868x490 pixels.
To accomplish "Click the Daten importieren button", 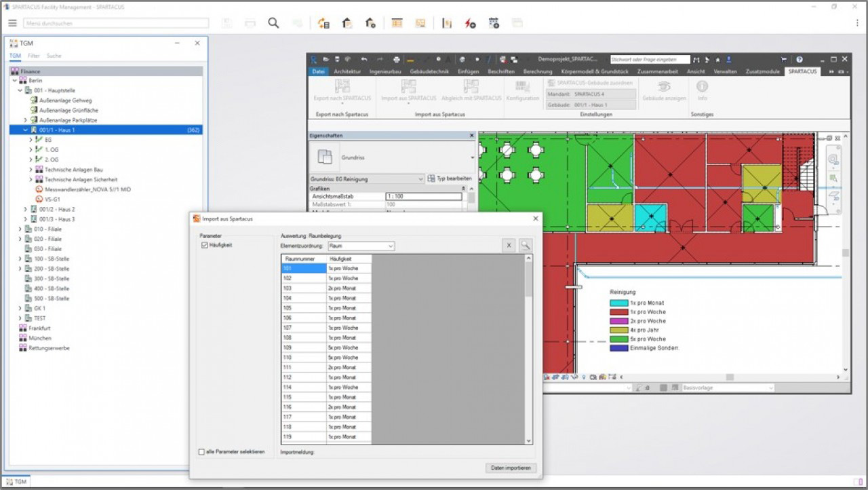I will [512, 468].
